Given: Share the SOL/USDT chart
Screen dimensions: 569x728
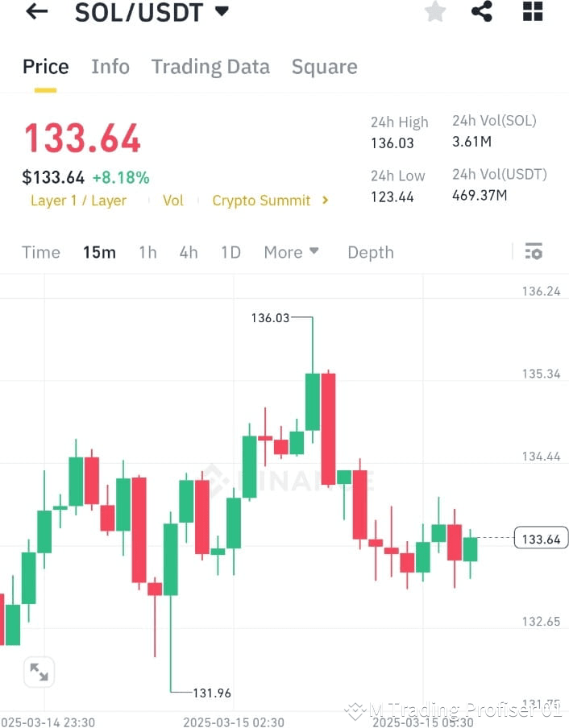Looking at the screenshot, I should (482, 11).
